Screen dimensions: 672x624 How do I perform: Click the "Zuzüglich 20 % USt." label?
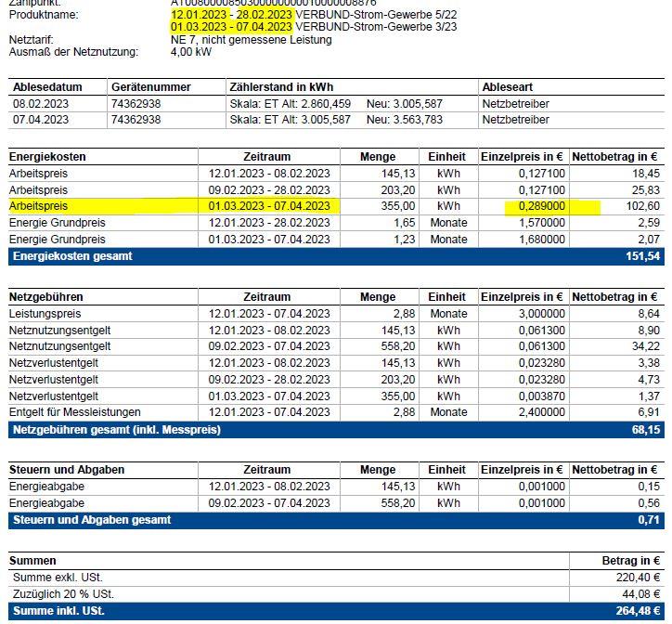63,594
